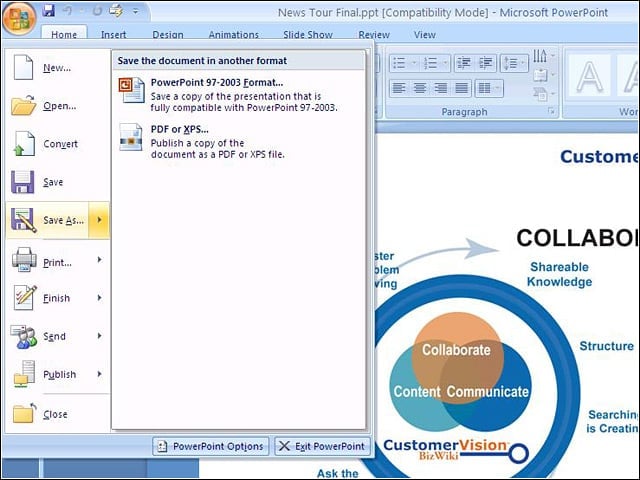Open the Design ribbon tab
Screen dimensions: 640x480
pos(168,35)
